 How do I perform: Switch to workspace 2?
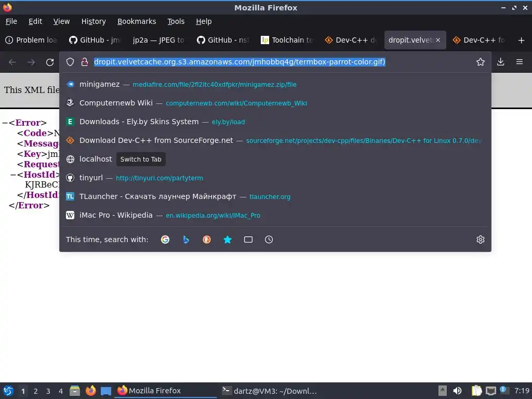[36, 391]
